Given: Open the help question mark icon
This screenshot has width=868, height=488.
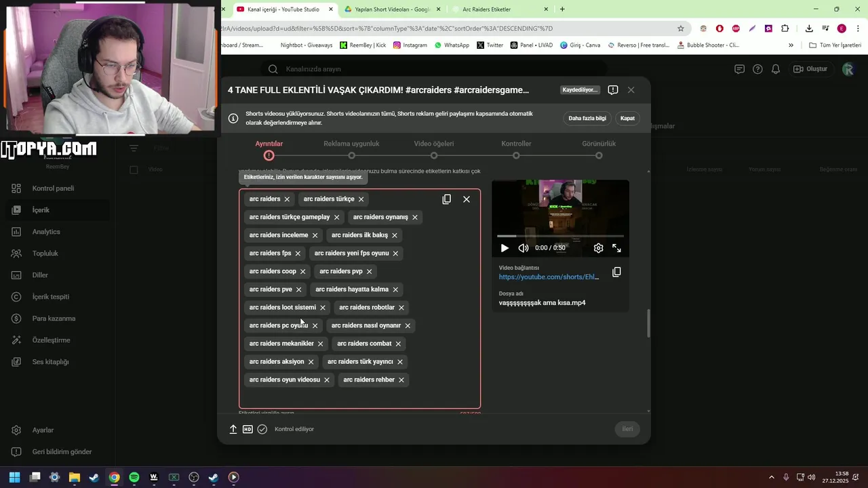Looking at the screenshot, I should pos(757,69).
